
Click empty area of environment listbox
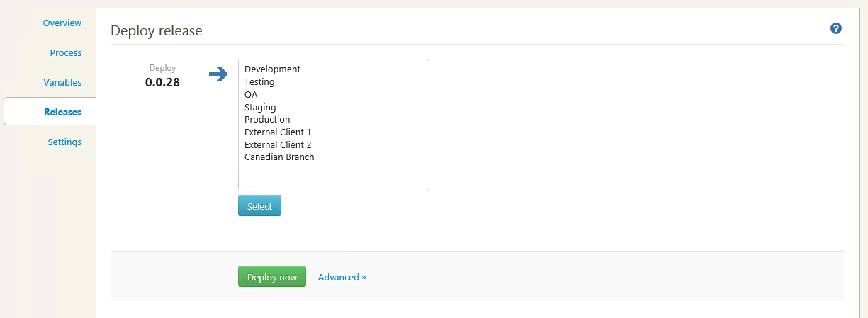coord(333,176)
